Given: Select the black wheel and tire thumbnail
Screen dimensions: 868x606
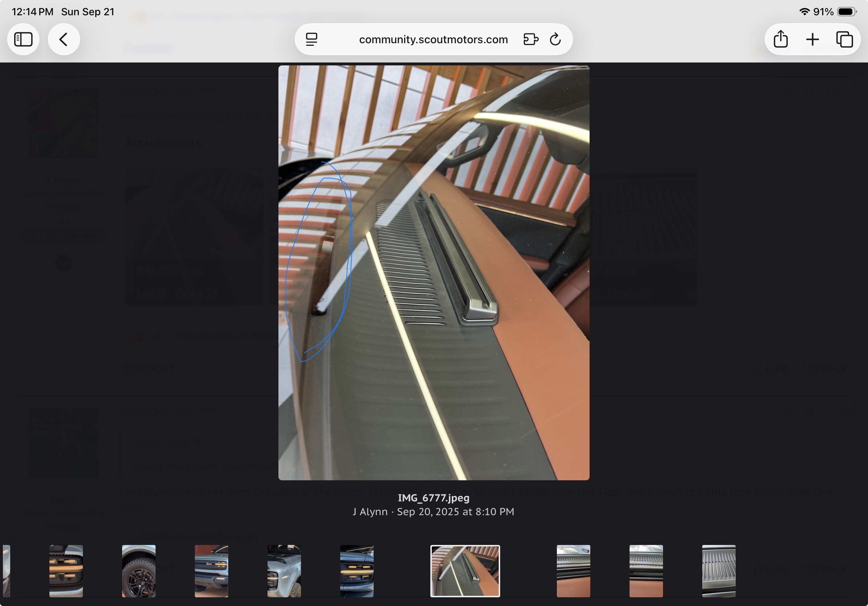Looking at the screenshot, I should click(139, 570).
